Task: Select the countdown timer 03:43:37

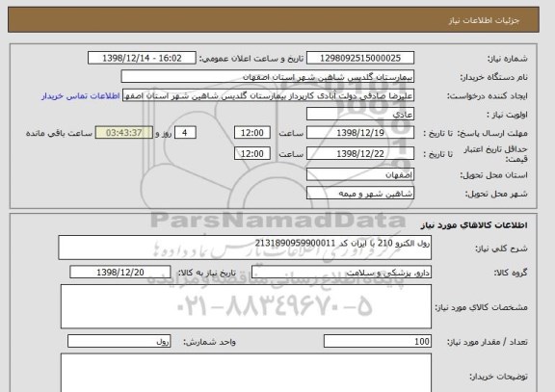Action: [124, 133]
